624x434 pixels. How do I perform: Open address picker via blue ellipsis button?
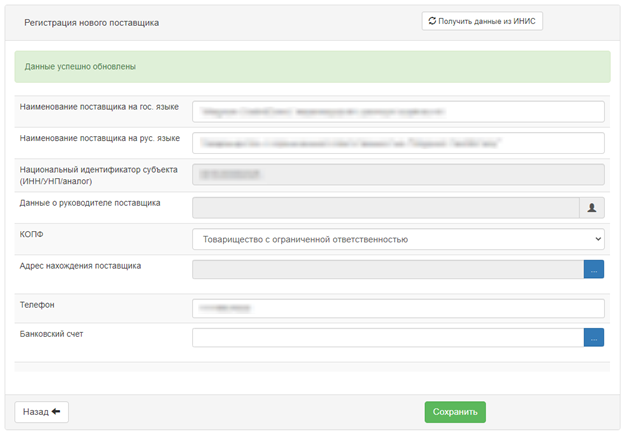[x=594, y=269]
